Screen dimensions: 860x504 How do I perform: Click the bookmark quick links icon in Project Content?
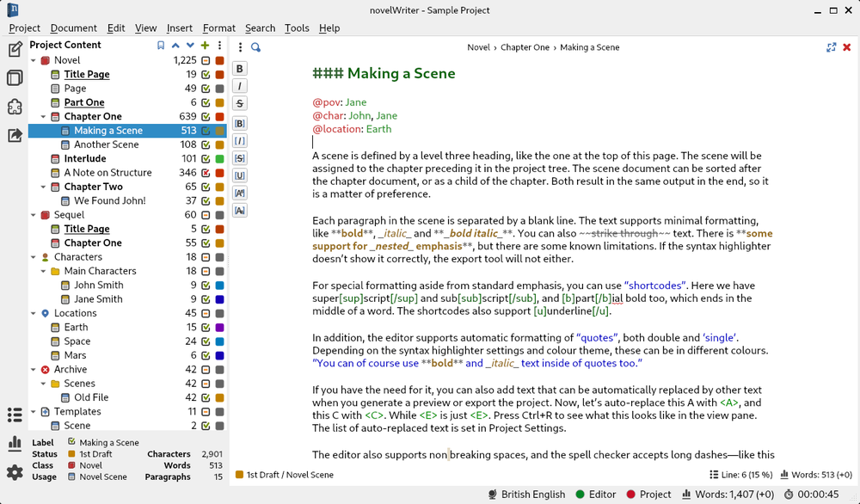click(161, 45)
